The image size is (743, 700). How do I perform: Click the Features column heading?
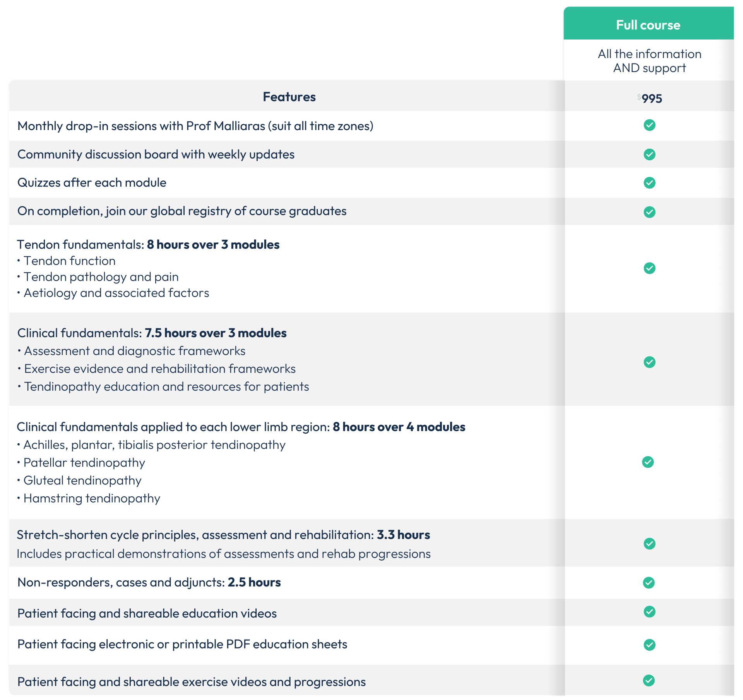point(289,97)
